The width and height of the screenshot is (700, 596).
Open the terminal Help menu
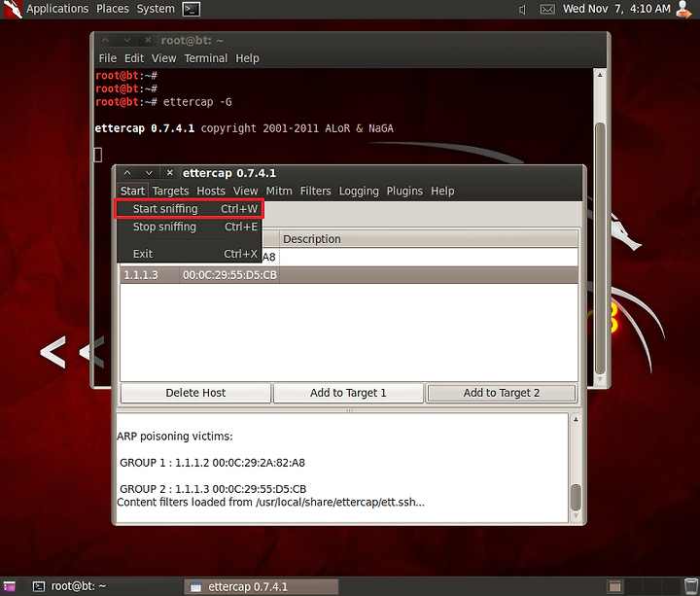coord(247,58)
